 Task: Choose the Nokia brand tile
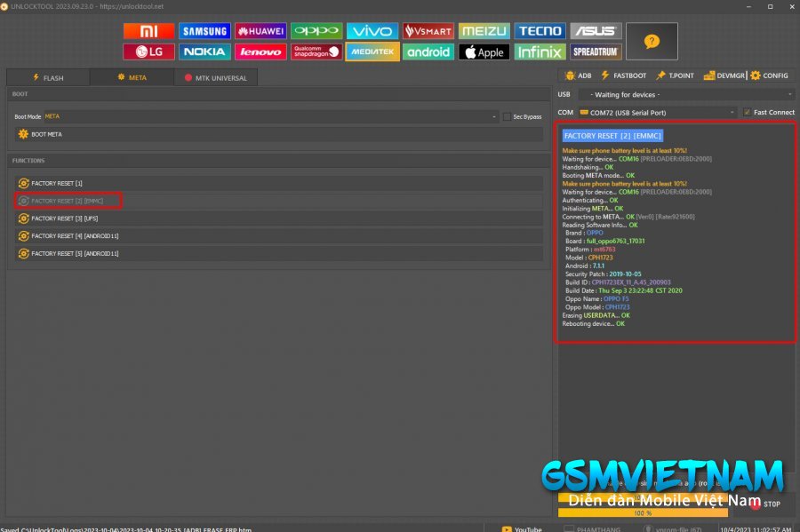click(204, 52)
